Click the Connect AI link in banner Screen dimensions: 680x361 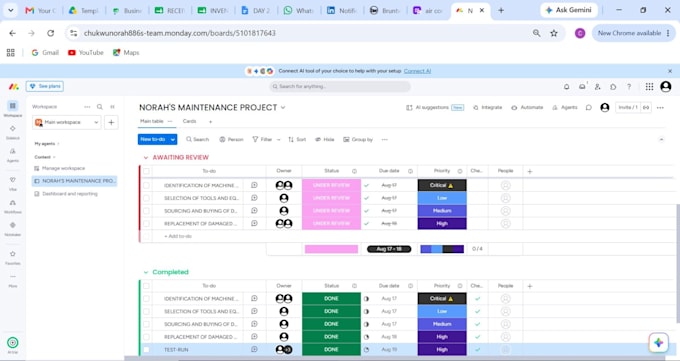pos(417,71)
